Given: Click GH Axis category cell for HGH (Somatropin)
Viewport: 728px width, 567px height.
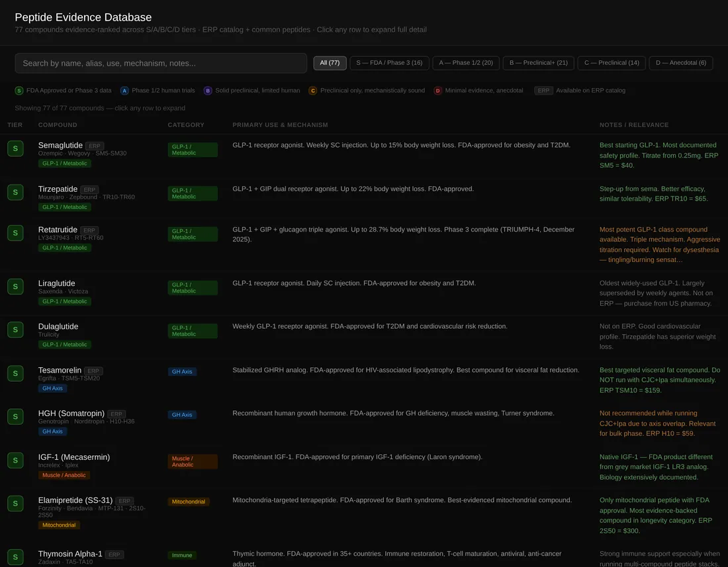Looking at the screenshot, I should (x=182, y=415).
